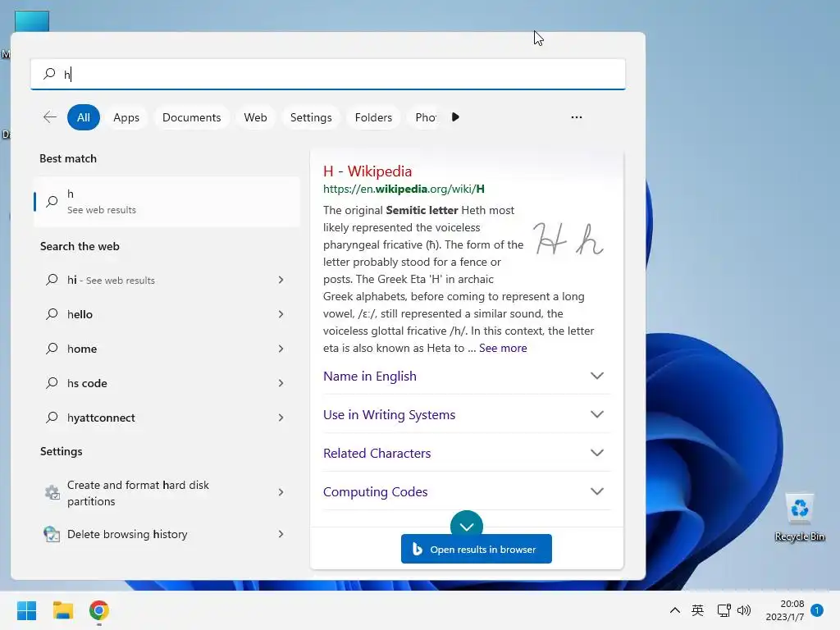Click the Delete browsing history icon
Screen dimensions: 840x630
52,534
